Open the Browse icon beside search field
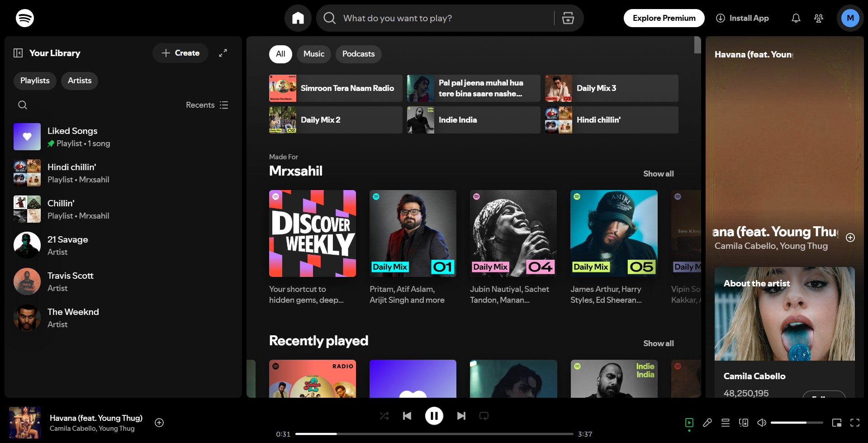 pos(568,18)
